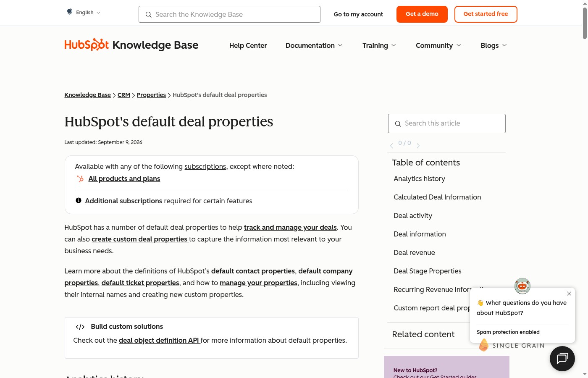Expand the Community menu
Image resolution: width=588 pixels, height=378 pixels.
point(438,45)
